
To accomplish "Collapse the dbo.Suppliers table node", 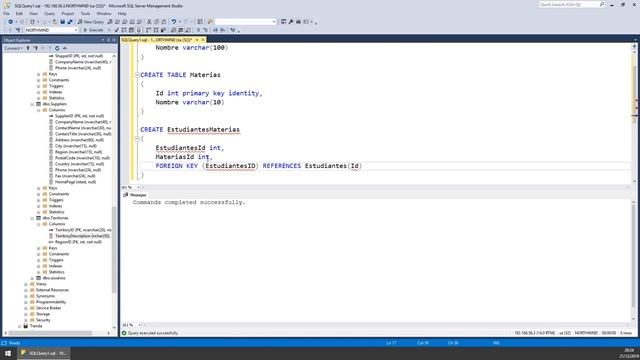I will click(x=32, y=104).
